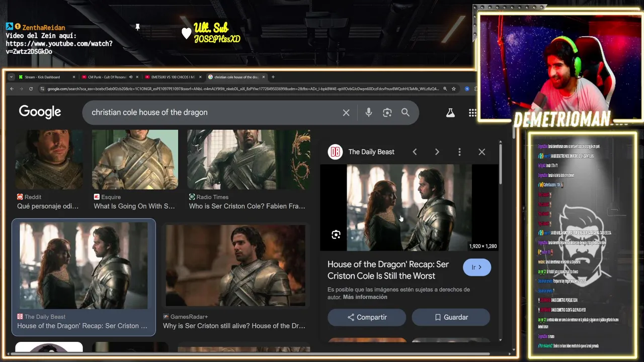
Task: Click Compartir share button
Action: point(367,317)
